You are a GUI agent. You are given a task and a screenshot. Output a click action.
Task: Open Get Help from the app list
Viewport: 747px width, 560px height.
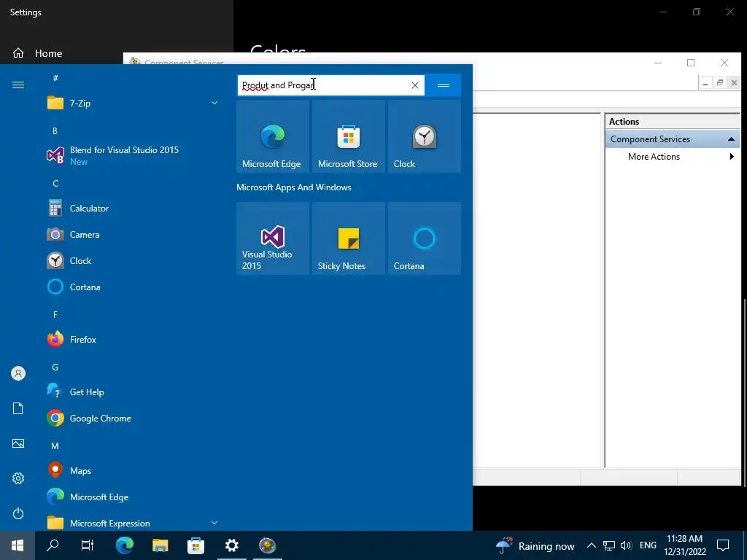pos(132,392)
